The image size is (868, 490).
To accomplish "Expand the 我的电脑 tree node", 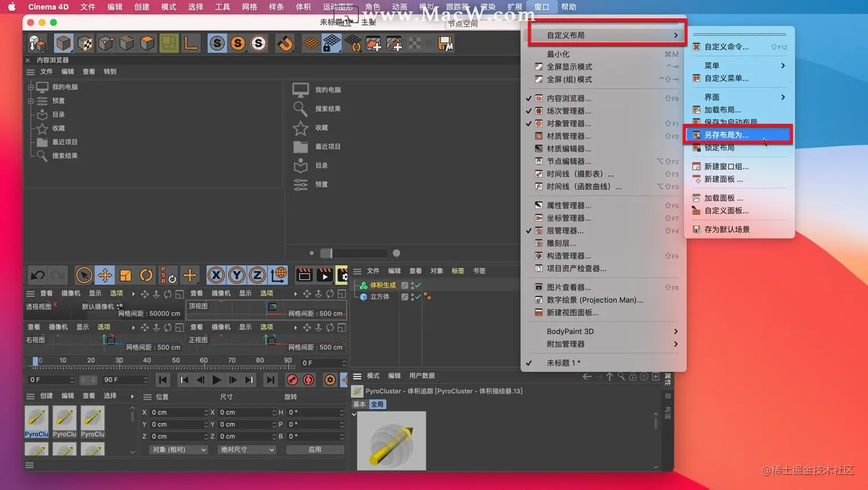I will click(31, 87).
